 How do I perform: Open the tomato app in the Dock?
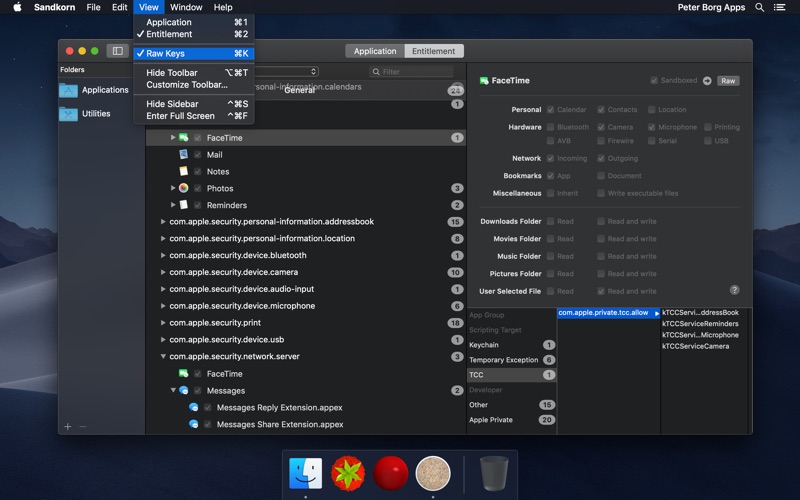point(348,473)
